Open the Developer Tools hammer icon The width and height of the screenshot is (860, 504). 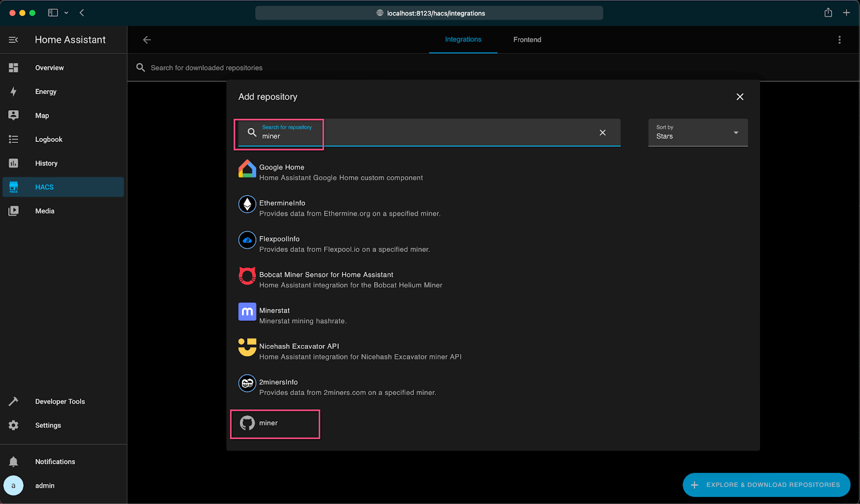[13, 401]
